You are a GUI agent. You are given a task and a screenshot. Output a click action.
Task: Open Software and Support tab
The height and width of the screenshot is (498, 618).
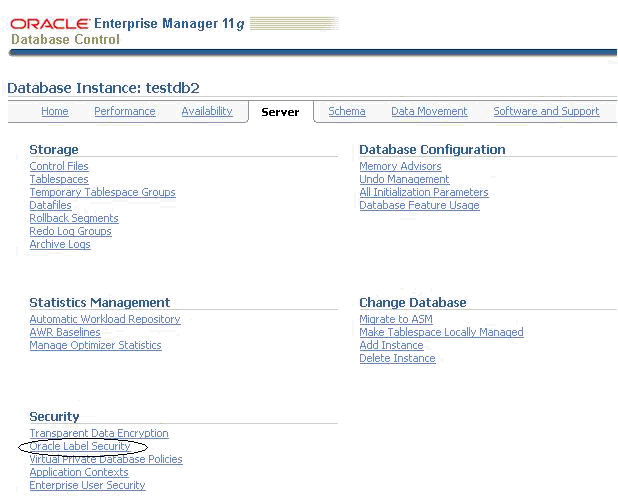click(546, 111)
